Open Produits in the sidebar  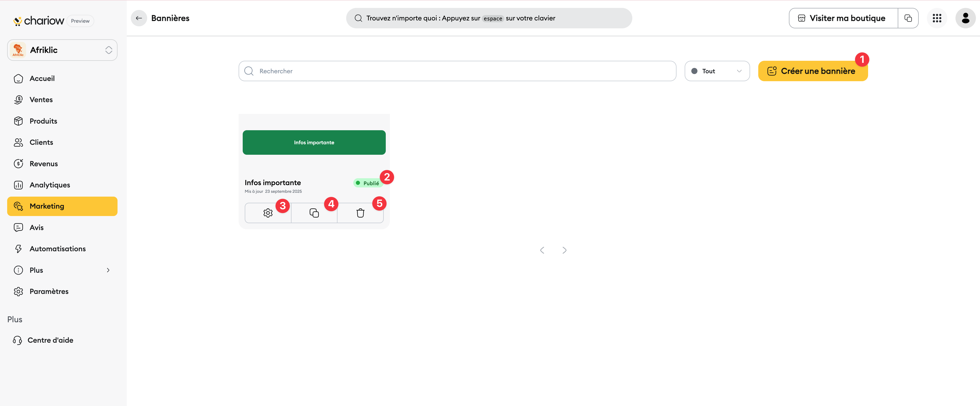62,121
